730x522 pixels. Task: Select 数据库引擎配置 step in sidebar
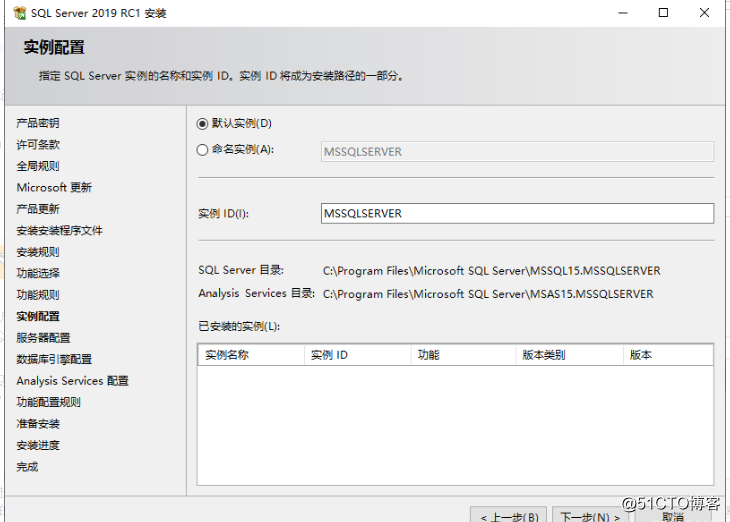click(x=54, y=359)
